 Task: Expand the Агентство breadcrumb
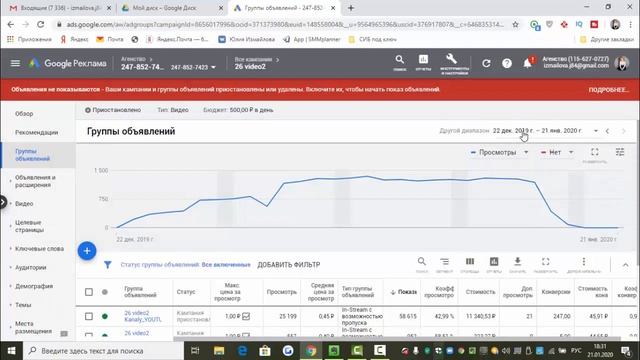[136, 59]
